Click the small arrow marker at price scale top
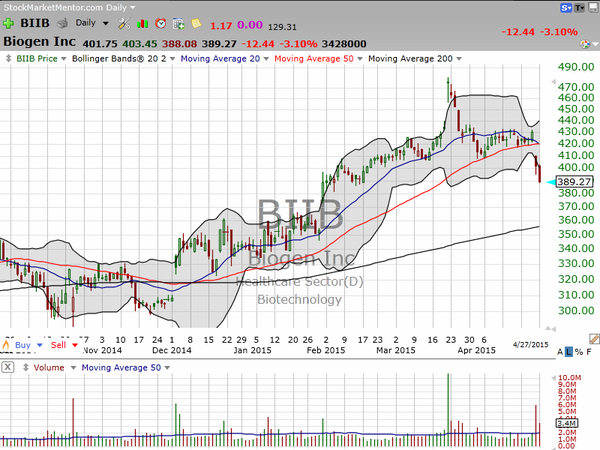 (553, 82)
